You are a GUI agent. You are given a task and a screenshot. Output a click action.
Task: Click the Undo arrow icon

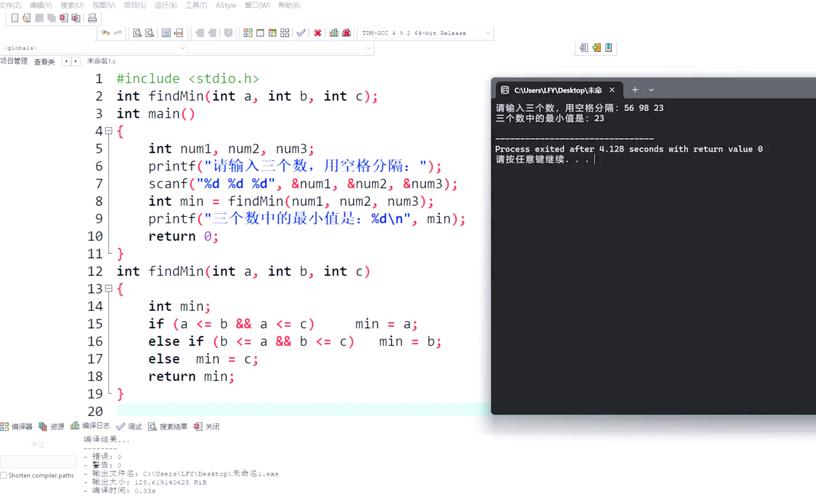point(105,33)
